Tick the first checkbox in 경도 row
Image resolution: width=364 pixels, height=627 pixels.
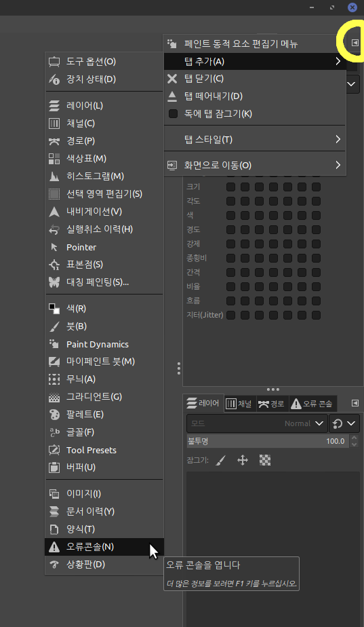click(230, 230)
